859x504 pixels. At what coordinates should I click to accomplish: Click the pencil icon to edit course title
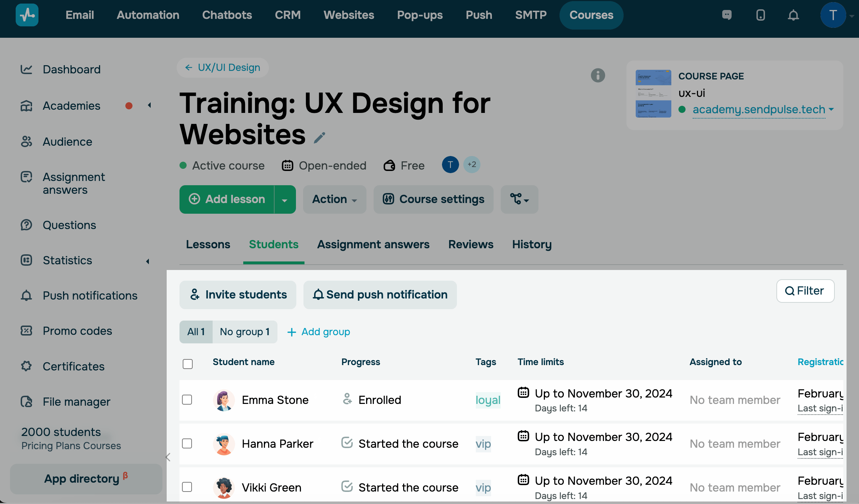pyautogui.click(x=319, y=137)
